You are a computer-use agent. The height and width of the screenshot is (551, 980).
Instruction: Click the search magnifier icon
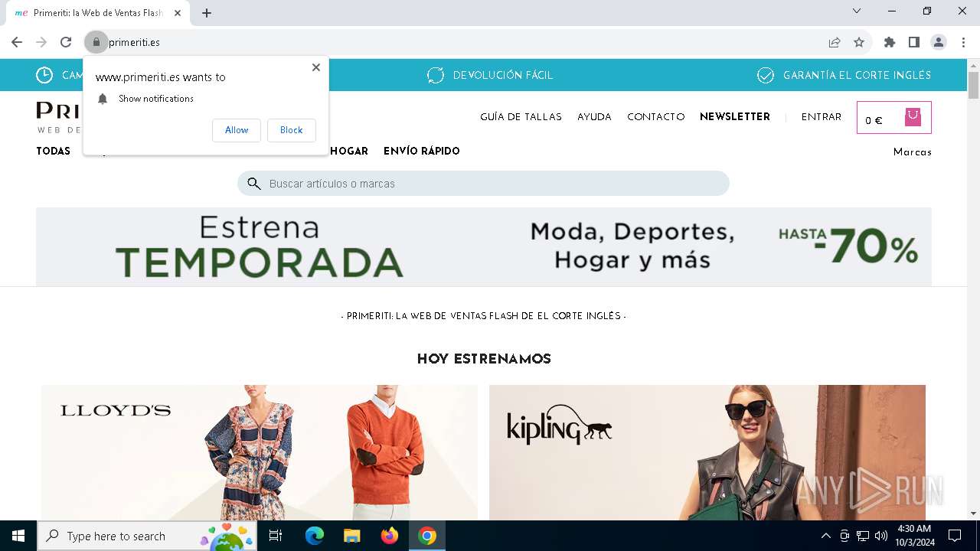254,184
